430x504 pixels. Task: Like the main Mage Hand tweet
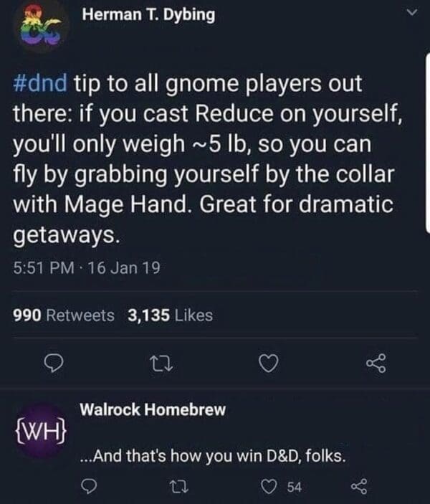pyautogui.click(x=269, y=363)
